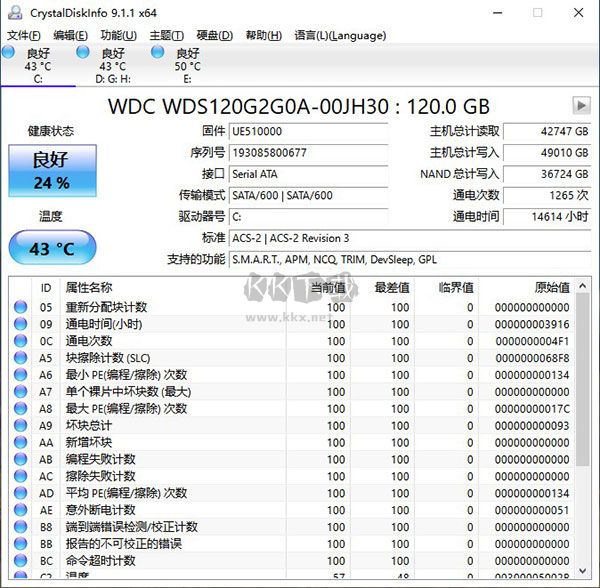Click the 通电时间 value 14614 小时
The image size is (600, 588).
547,217
